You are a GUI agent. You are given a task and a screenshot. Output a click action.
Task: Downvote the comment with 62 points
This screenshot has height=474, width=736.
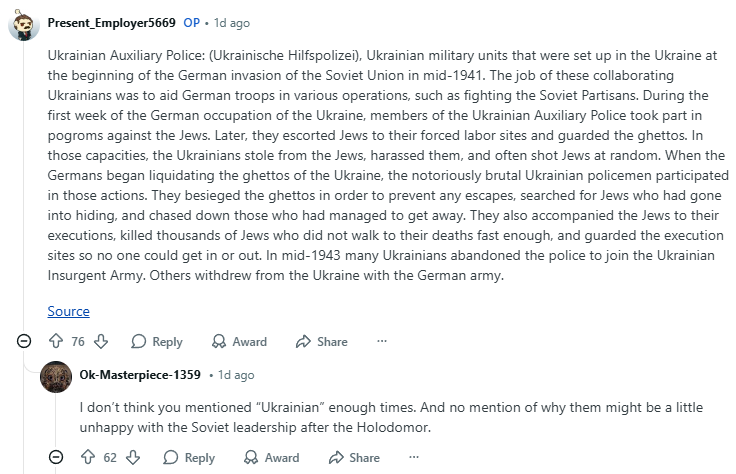(x=132, y=457)
